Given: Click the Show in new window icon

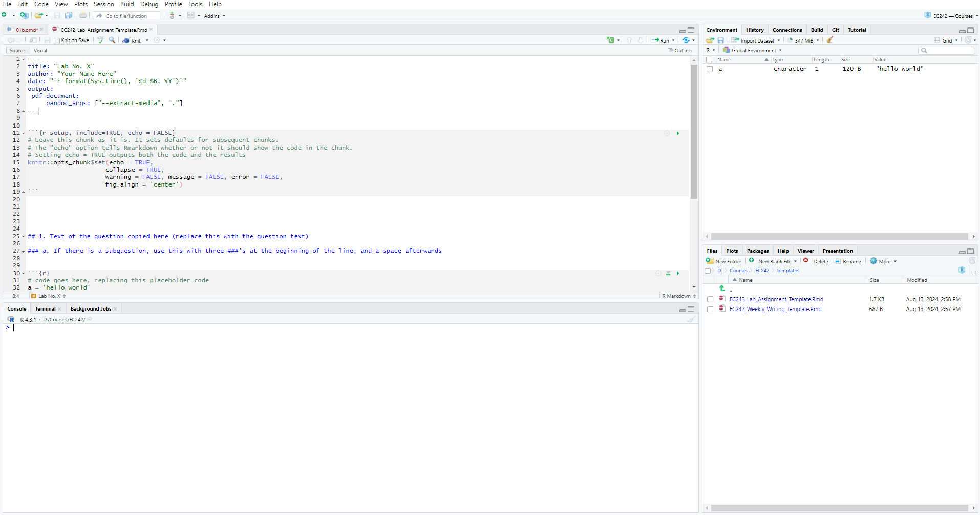Looking at the screenshot, I should click(x=33, y=40).
